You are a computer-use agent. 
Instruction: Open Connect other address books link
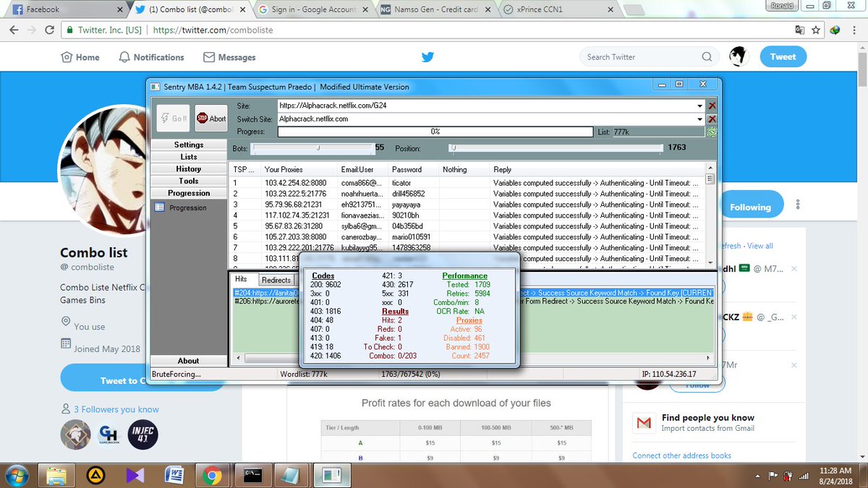click(x=681, y=455)
